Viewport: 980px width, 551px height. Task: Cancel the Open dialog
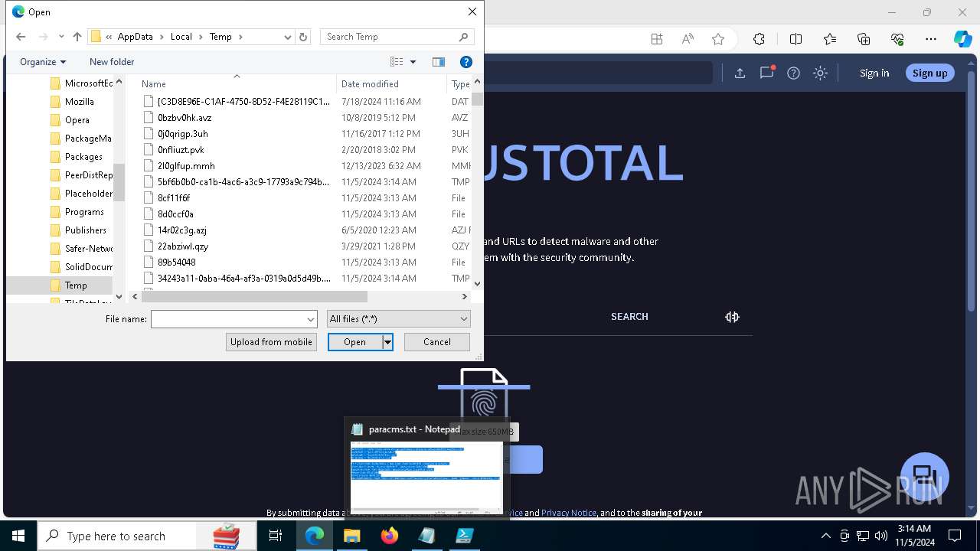coord(437,342)
